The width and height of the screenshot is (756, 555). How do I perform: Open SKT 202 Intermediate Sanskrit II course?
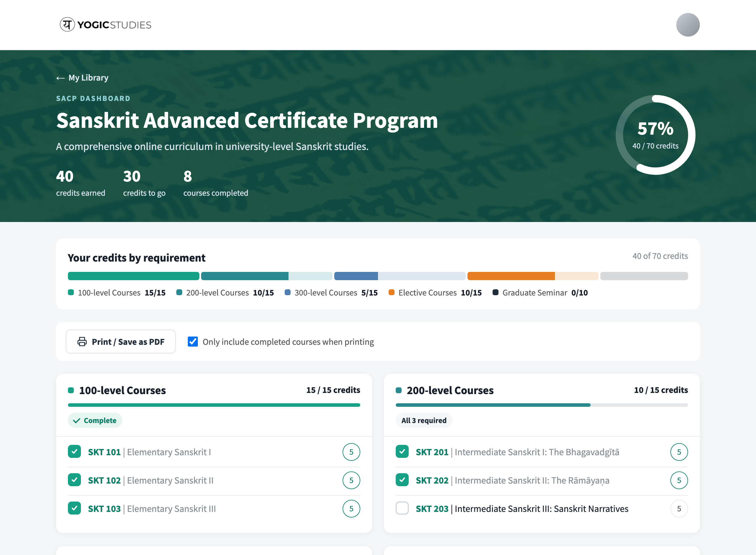pyautogui.click(x=513, y=480)
